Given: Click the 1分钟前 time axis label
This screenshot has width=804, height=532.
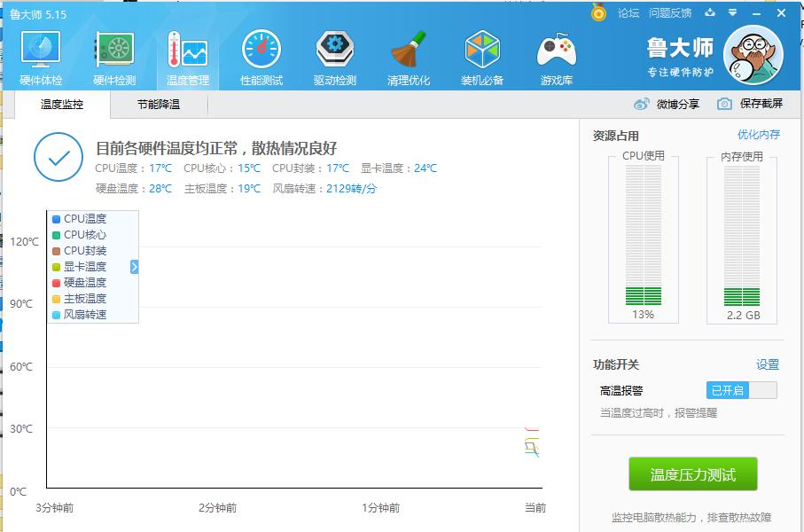Looking at the screenshot, I should point(380,508).
